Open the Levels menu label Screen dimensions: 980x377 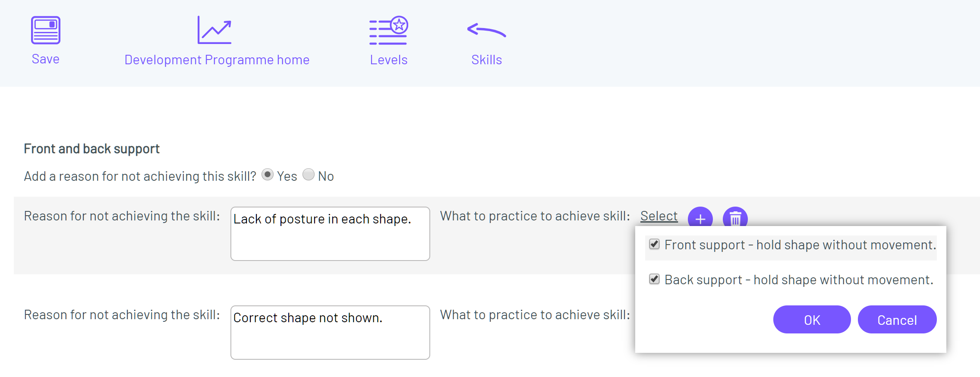(x=389, y=60)
